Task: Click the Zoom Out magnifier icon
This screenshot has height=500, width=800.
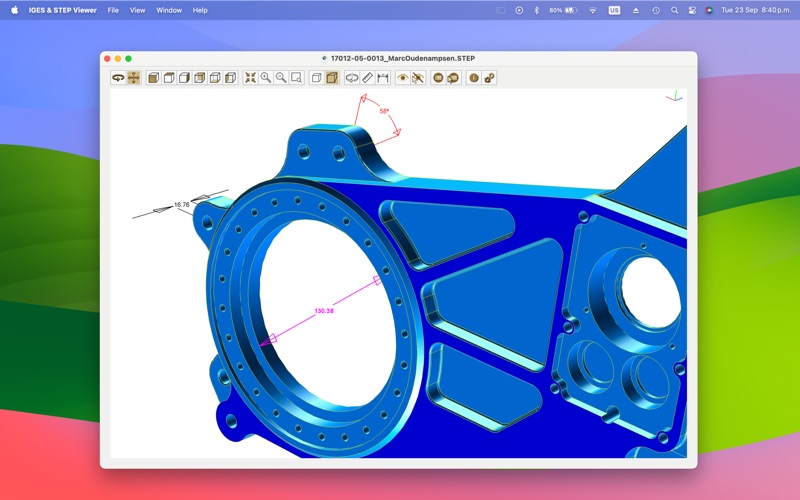Action: pyautogui.click(x=281, y=78)
